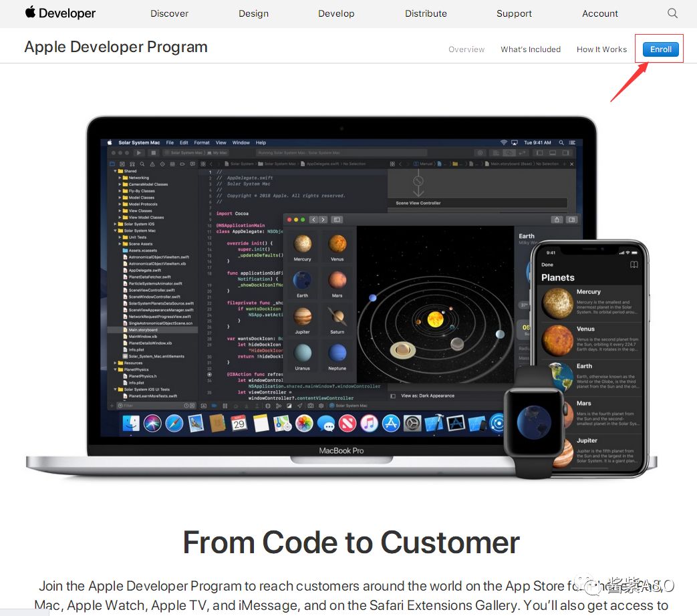Click Window in the Xcode menu bar
The image size is (697, 616).
(x=241, y=143)
